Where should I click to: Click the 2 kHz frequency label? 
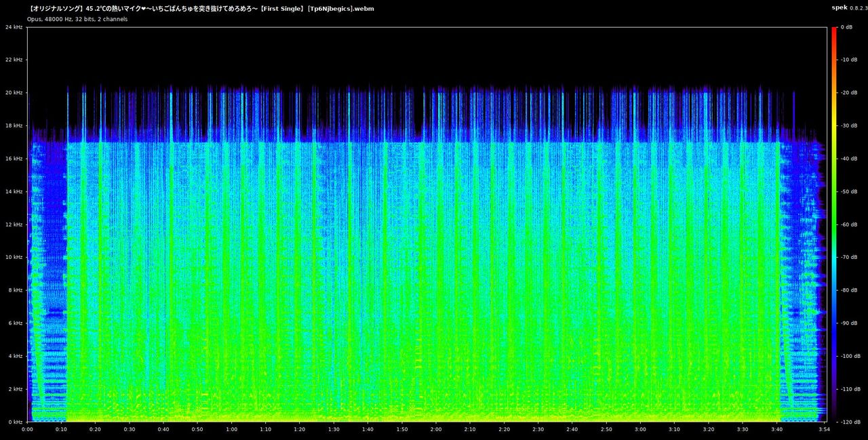point(17,388)
